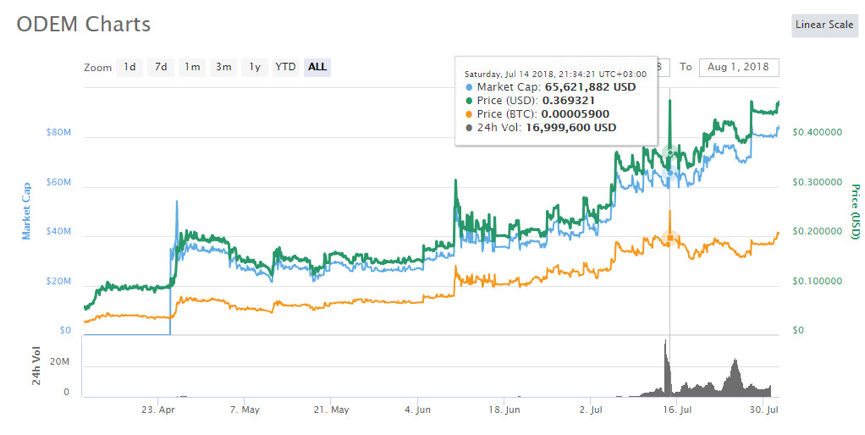Select the ALL zoom range
The image size is (865, 435).
click(x=317, y=67)
